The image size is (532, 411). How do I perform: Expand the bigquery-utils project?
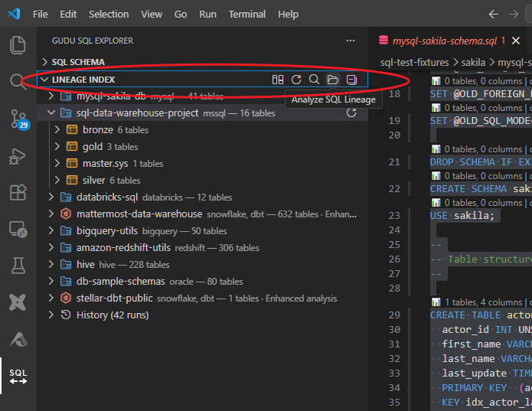coord(51,230)
